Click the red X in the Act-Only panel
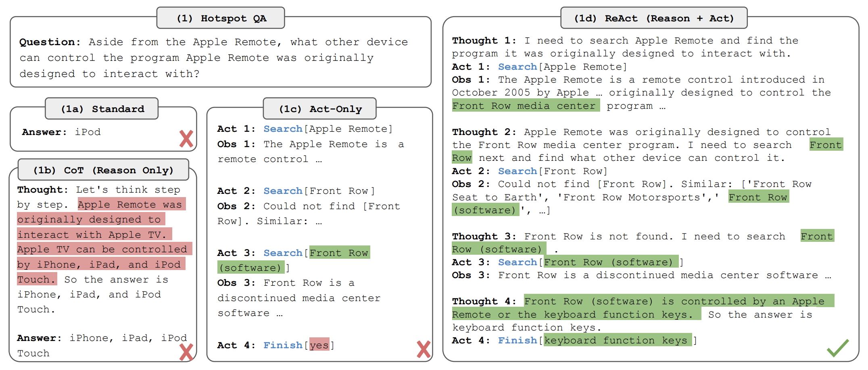 click(423, 349)
